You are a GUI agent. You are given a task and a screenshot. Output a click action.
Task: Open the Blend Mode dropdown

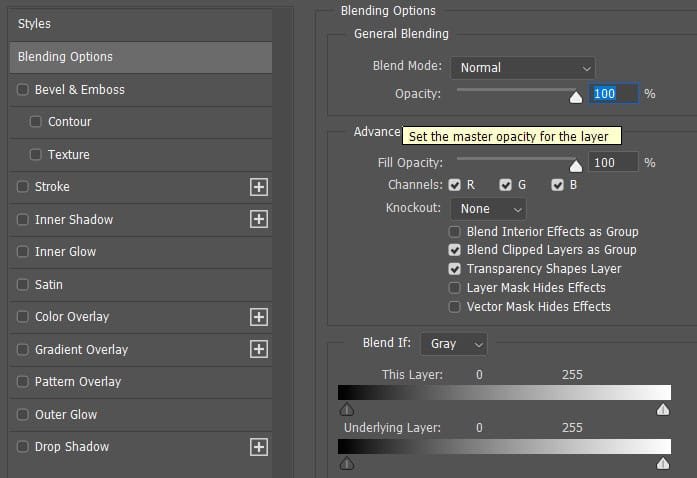coord(522,68)
